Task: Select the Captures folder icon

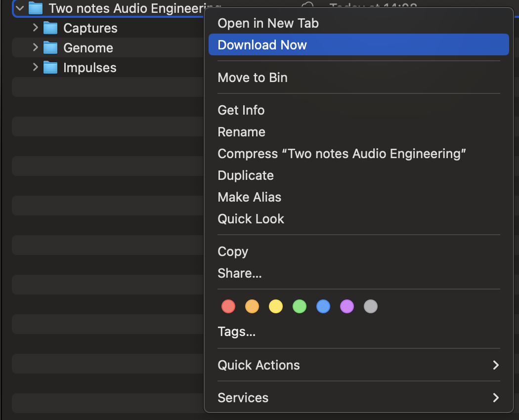Action: point(50,28)
